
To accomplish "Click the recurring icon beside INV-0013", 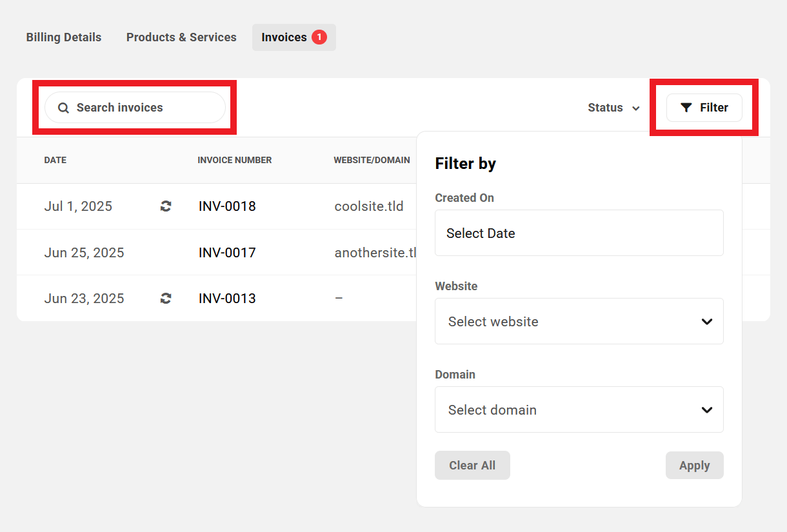I will (x=166, y=299).
